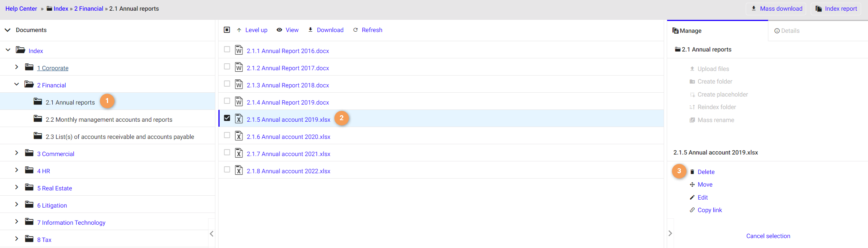
Task: Click the Move arrows icon
Action: 692,185
